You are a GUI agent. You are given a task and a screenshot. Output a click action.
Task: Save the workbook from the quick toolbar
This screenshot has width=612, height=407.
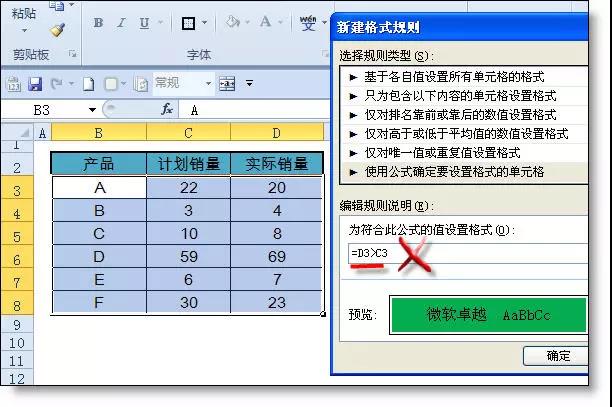[x=35, y=84]
